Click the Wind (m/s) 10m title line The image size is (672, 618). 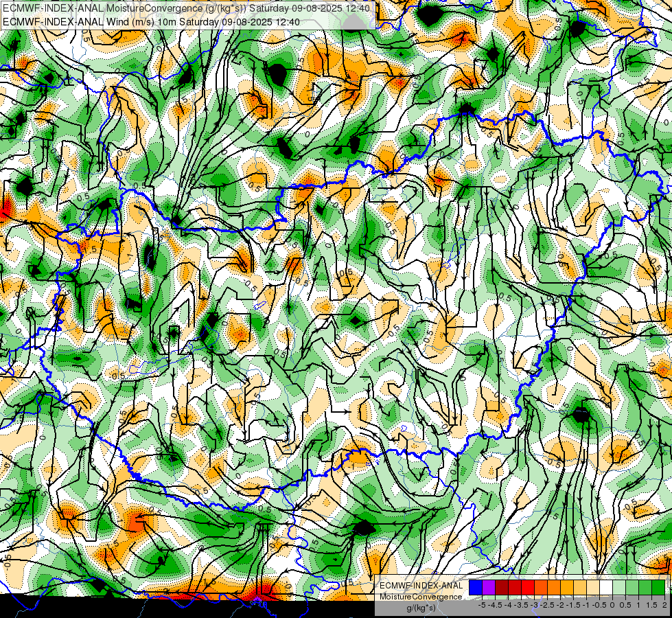(x=151, y=22)
